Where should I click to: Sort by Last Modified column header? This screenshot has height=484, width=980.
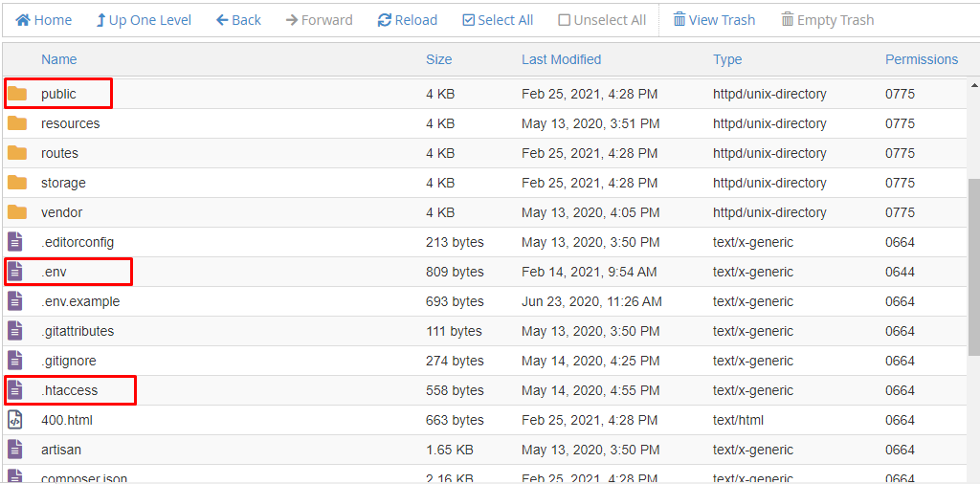pos(561,59)
